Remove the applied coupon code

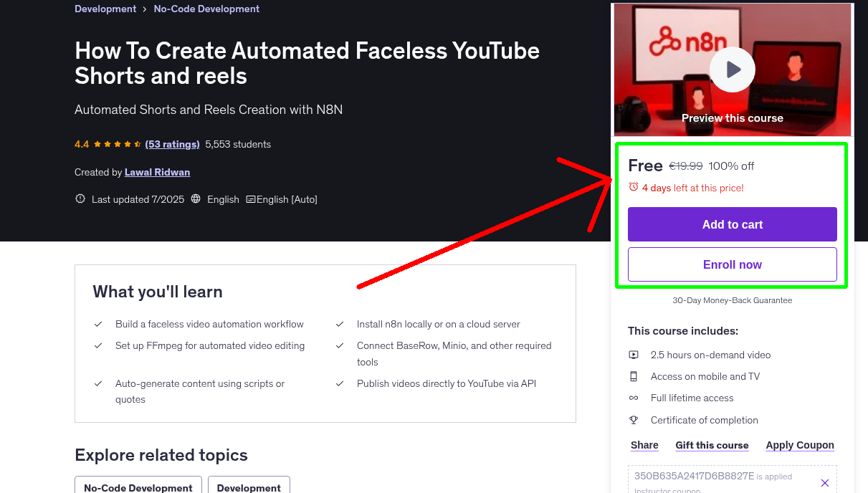[x=824, y=483]
